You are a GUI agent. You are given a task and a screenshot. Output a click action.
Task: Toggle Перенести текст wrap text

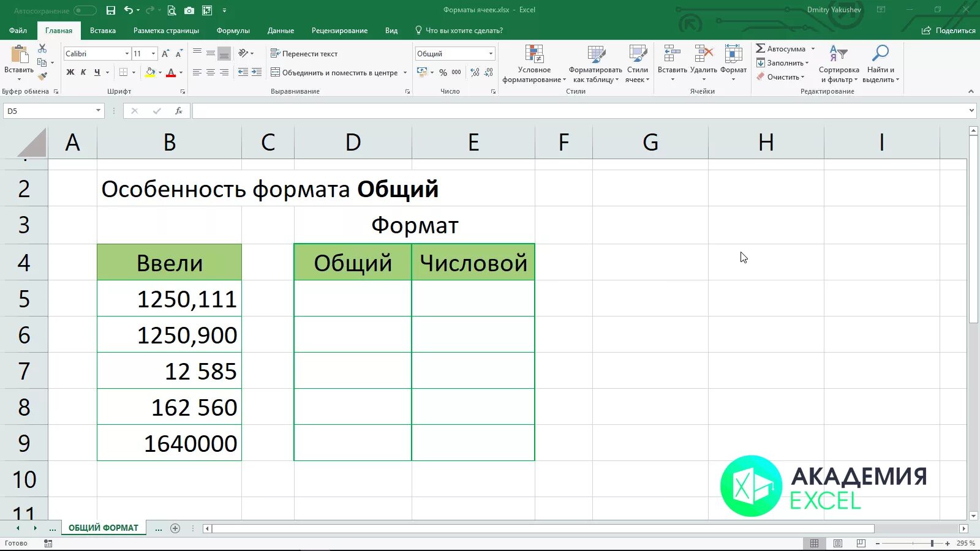304,54
